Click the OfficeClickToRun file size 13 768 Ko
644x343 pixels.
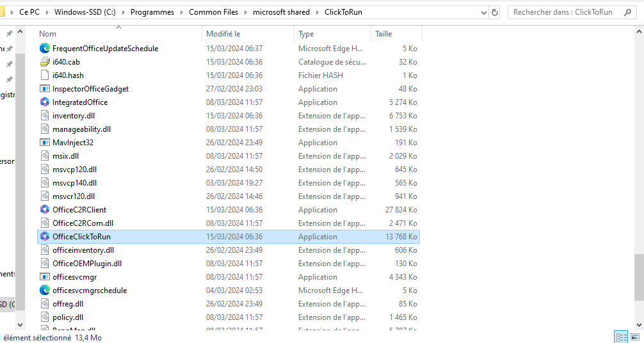tap(401, 237)
